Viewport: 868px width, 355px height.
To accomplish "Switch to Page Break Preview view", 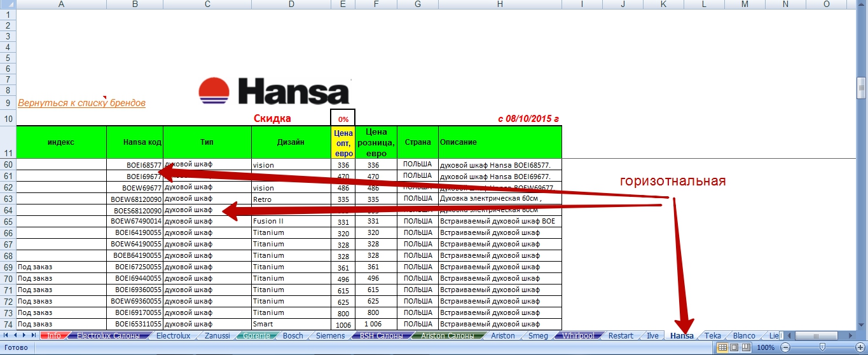I will click(745, 347).
